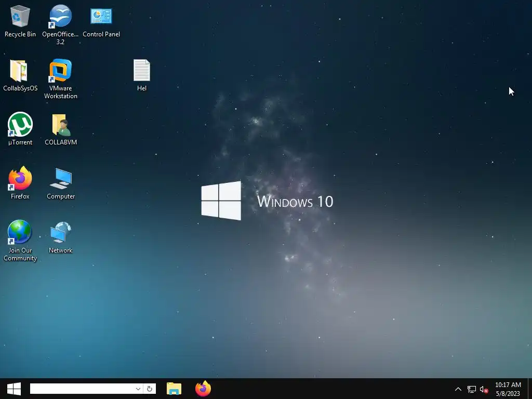The width and height of the screenshot is (532, 399).
Task: Select the Firefox desktop shortcut
Action: pyautogui.click(x=20, y=183)
